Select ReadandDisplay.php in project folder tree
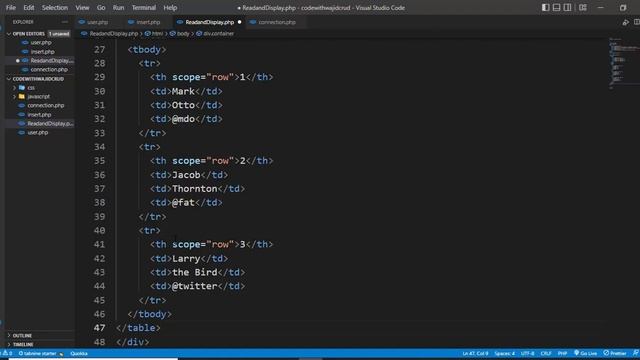Screen dimensions: 640x360 (50, 123)
